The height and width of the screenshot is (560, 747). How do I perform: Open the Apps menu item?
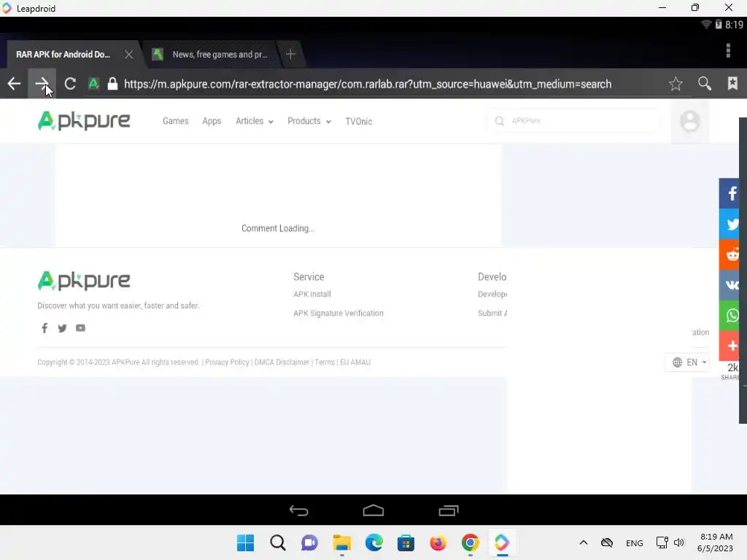tap(212, 121)
